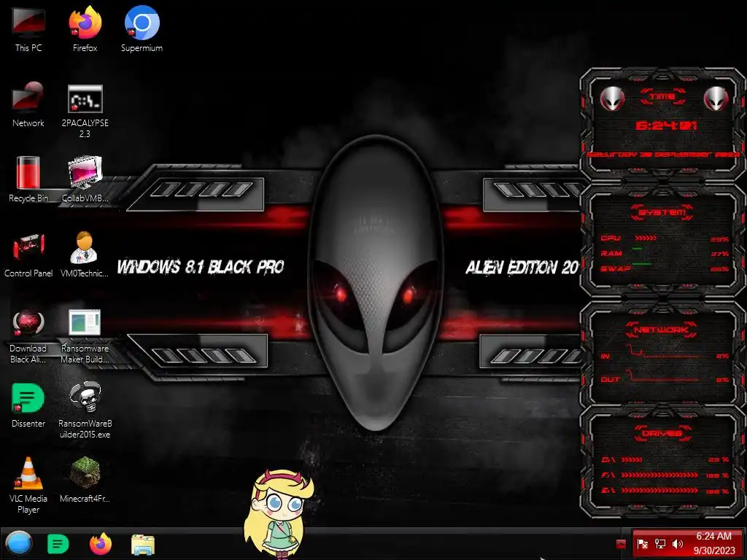Launch Firefox from the desktop shortcut
747x560 pixels.
coord(85,28)
